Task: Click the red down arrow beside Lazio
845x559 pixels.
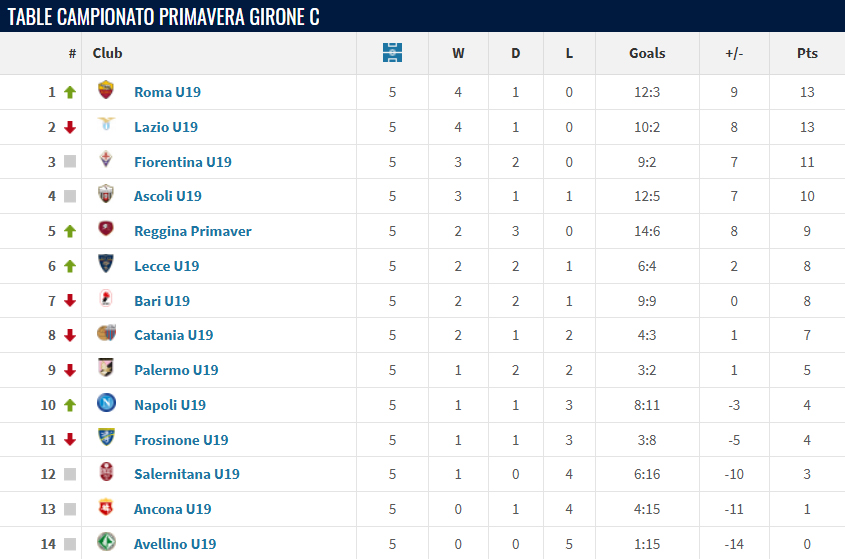Action: coord(70,127)
